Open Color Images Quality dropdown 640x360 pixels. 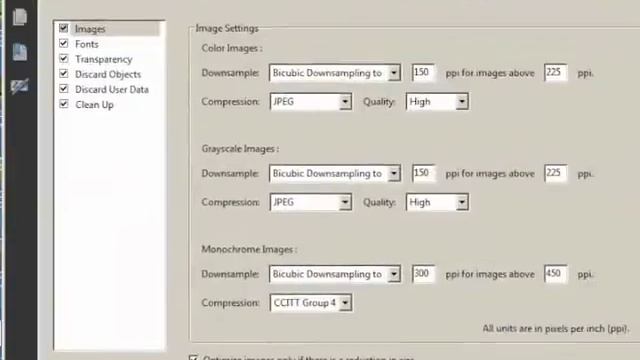point(437,102)
